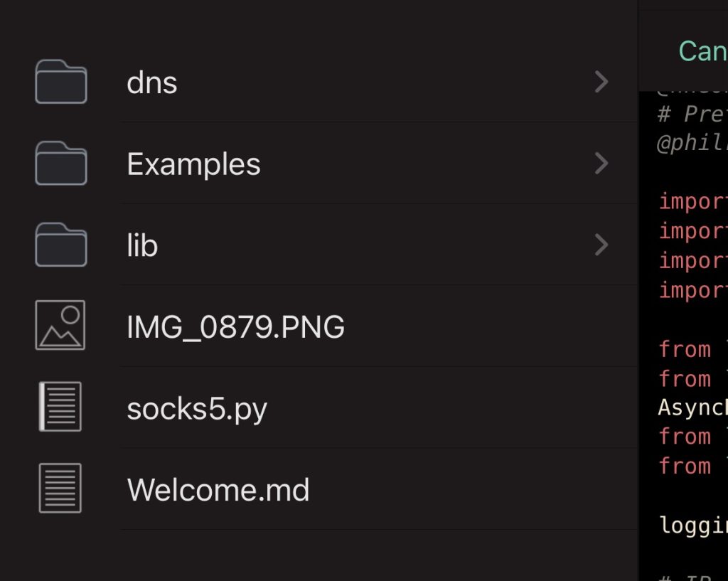Viewport: 728px width, 581px height.
Task: Click the Async code line in editor
Action: pos(692,407)
